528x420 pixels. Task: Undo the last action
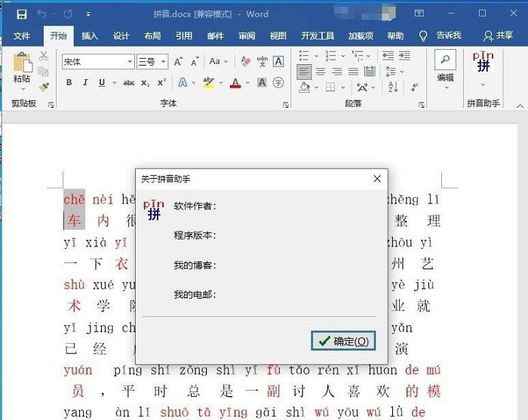coord(41,14)
